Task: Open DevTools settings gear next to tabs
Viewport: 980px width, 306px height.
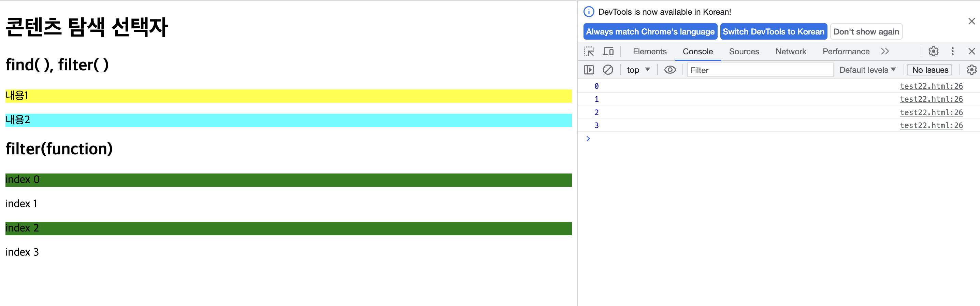Action: [933, 51]
